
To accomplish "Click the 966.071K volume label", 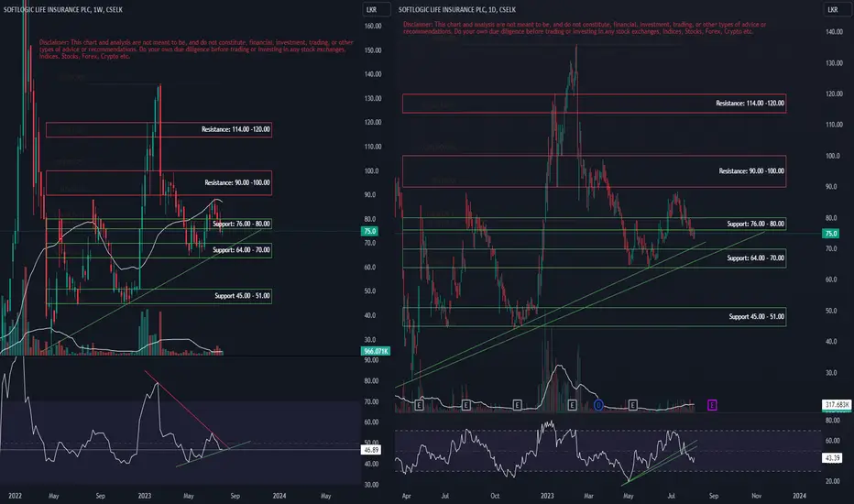I will [376, 351].
